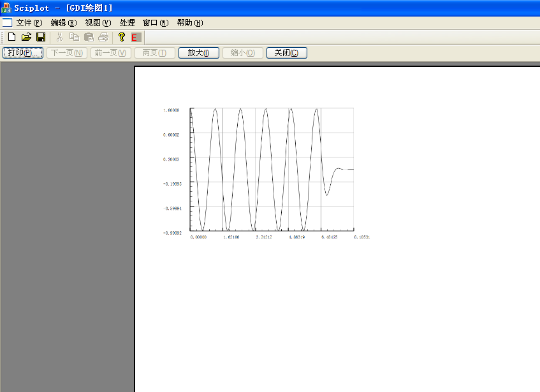Click the Copy icon in toolbar
The width and height of the screenshot is (540, 392).
[x=74, y=38]
